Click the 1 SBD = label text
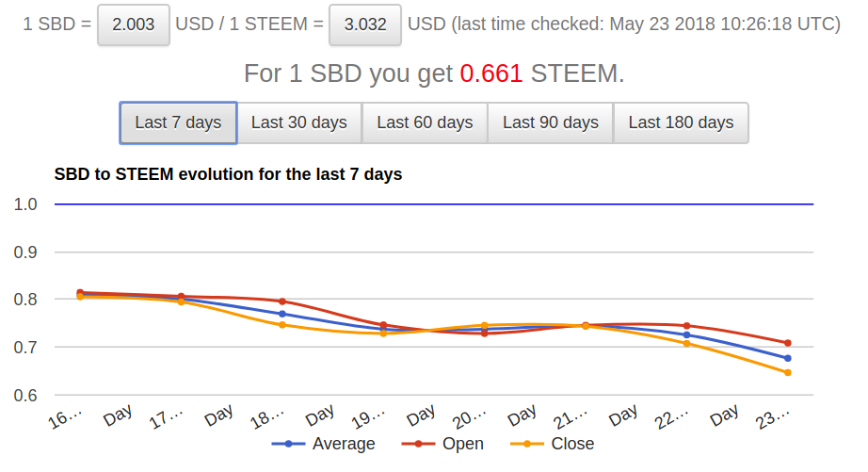This screenshot has height=472, width=868. (x=56, y=24)
